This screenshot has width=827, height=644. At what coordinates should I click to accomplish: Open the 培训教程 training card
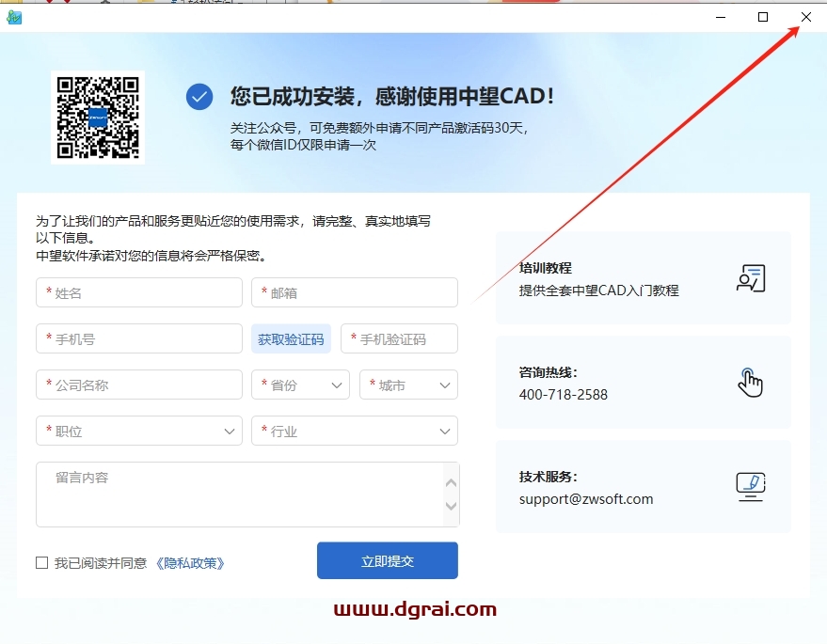pyautogui.click(x=644, y=277)
